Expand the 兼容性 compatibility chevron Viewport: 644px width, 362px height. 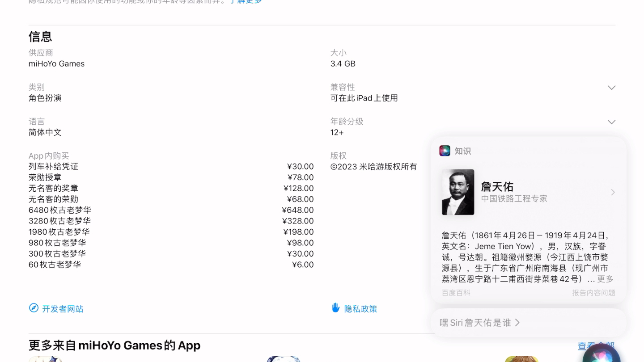(611, 88)
